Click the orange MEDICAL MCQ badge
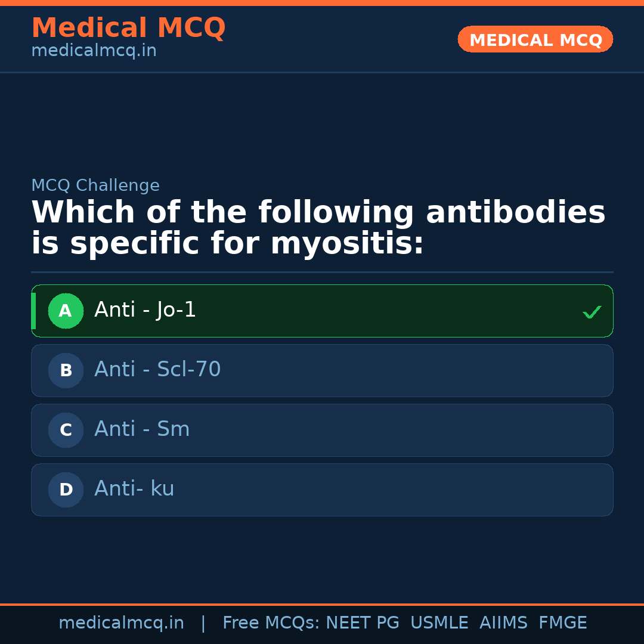This screenshot has height=644, width=644. pos(535,39)
